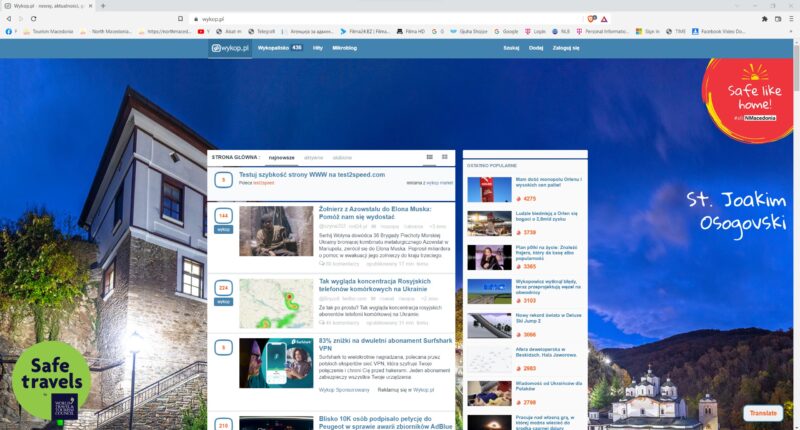
Task: Open a new browser tab with plus
Action: (103, 6)
